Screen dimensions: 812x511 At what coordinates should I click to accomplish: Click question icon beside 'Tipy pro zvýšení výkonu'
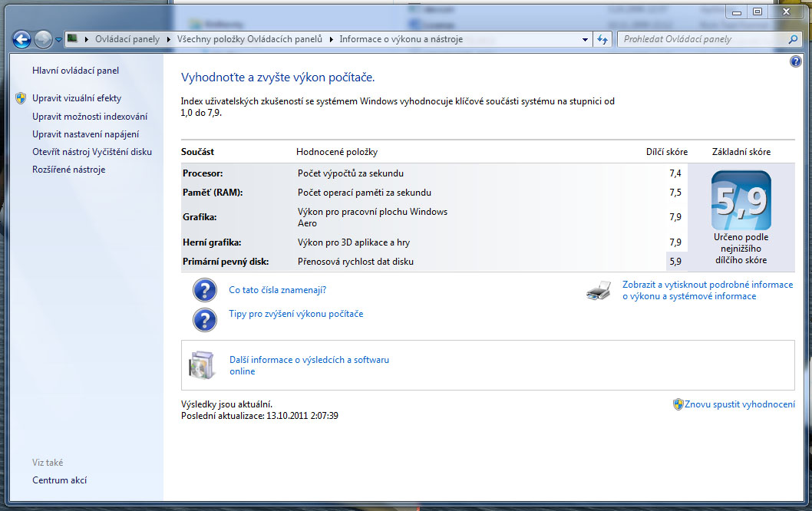(205, 320)
